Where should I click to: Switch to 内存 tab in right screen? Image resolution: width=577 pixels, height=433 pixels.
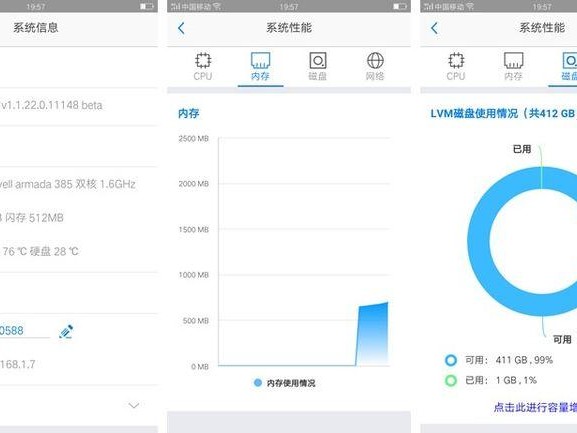(x=513, y=66)
